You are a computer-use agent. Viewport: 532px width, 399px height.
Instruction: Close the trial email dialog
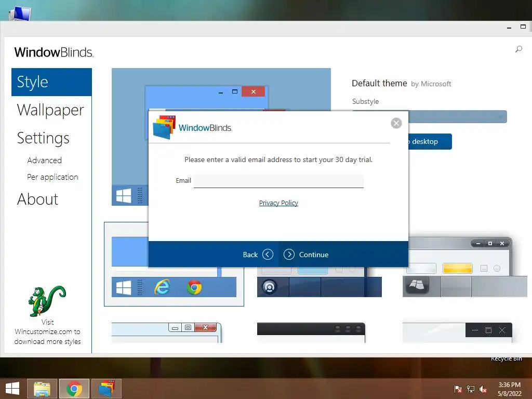click(x=396, y=123)
